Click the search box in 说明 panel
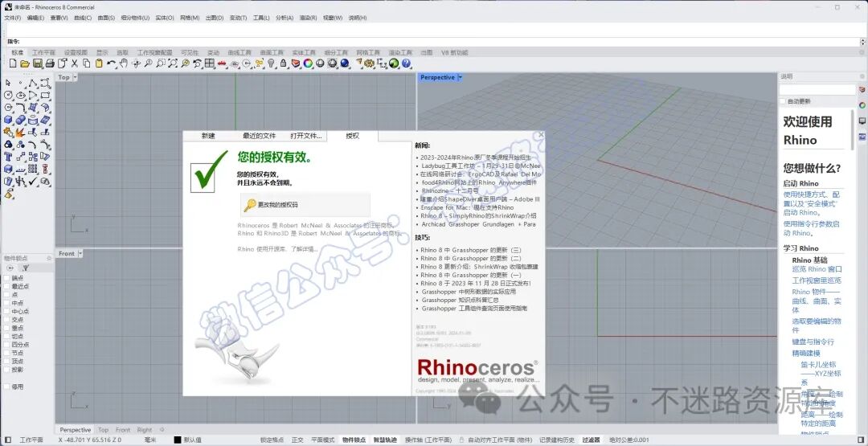The width and height of the screenshot is (868, 446). tap(817, 90)
